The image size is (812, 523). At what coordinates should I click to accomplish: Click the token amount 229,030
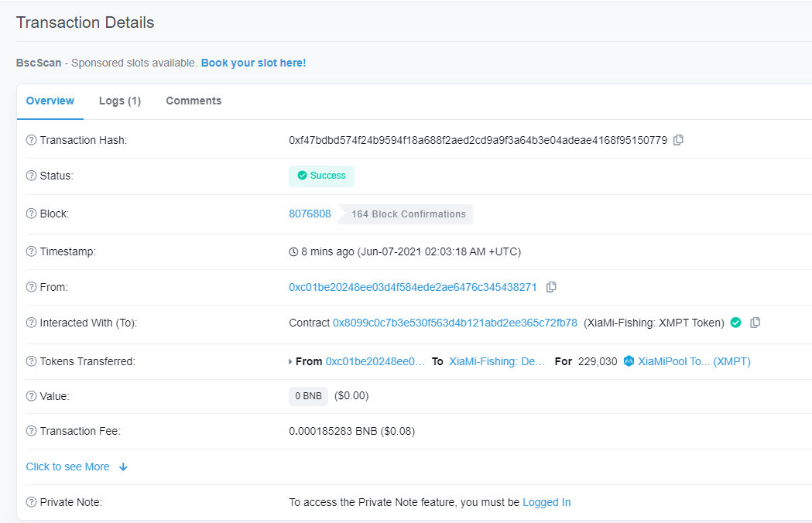pos(598,361)
